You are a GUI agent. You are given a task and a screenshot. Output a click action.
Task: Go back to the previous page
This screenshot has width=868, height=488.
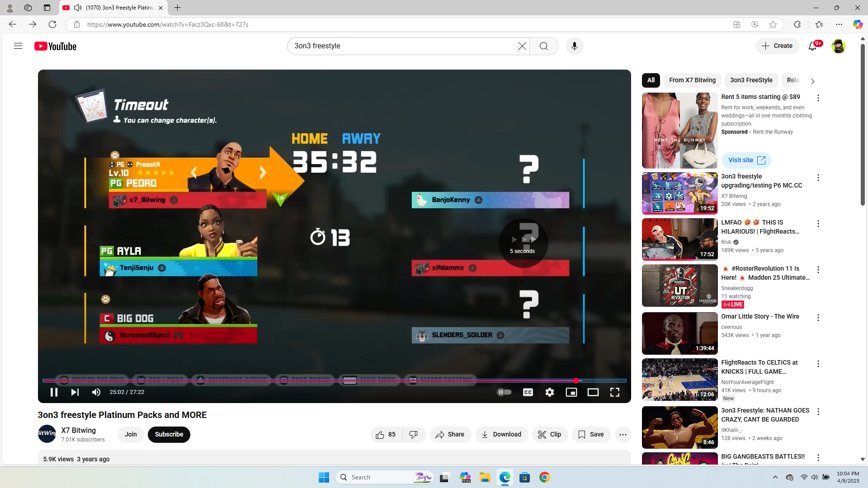coord(13,24)
